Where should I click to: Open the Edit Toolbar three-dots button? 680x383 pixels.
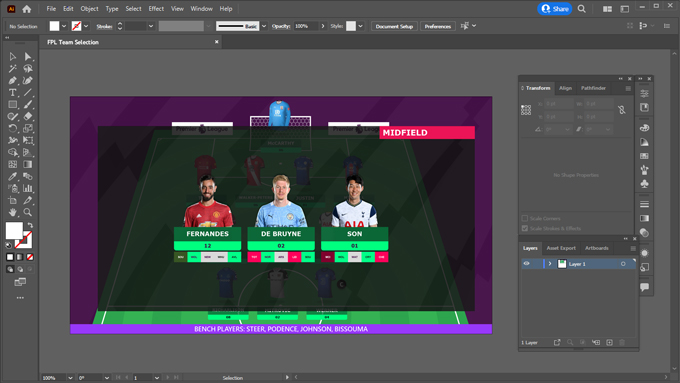(20, 298)
